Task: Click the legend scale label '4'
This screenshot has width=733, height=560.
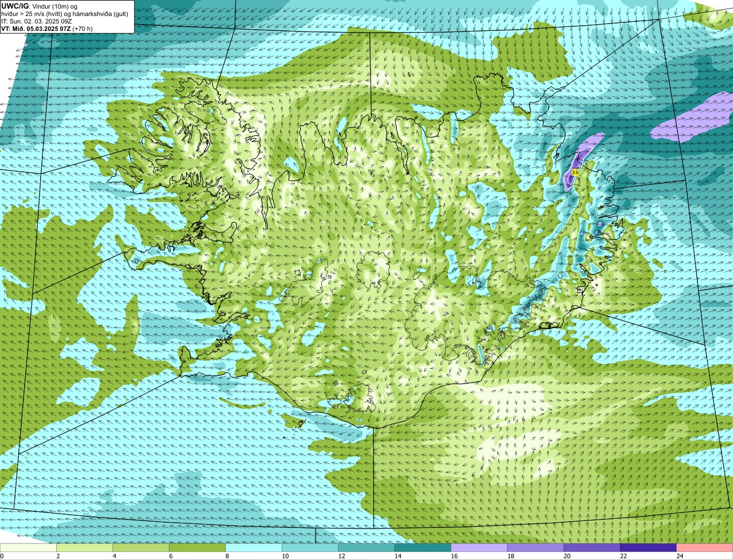Action: (113, 556)
